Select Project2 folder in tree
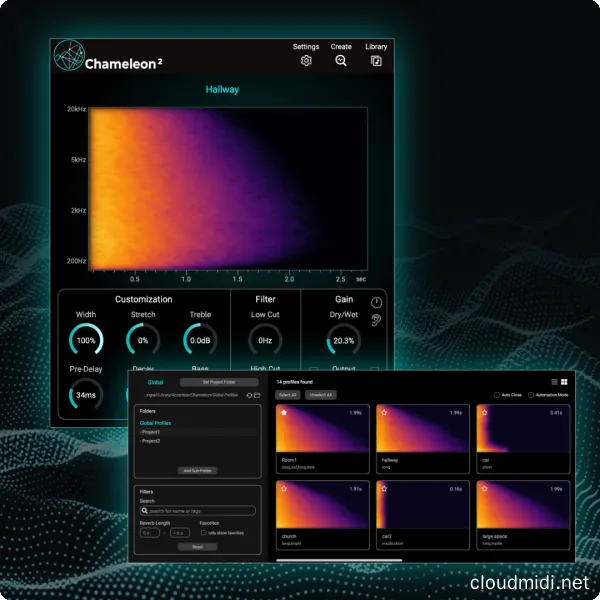The width and height of the screenshot is (600, 600). 152,441
